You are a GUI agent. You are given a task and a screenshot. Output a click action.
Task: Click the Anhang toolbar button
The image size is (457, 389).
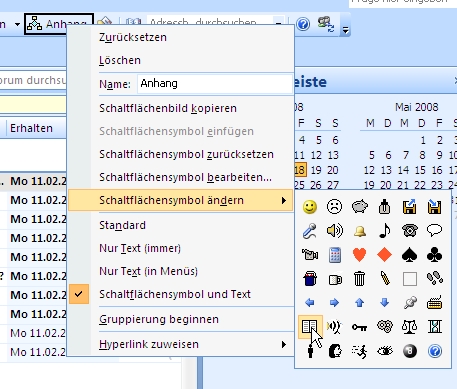(59, 24)
